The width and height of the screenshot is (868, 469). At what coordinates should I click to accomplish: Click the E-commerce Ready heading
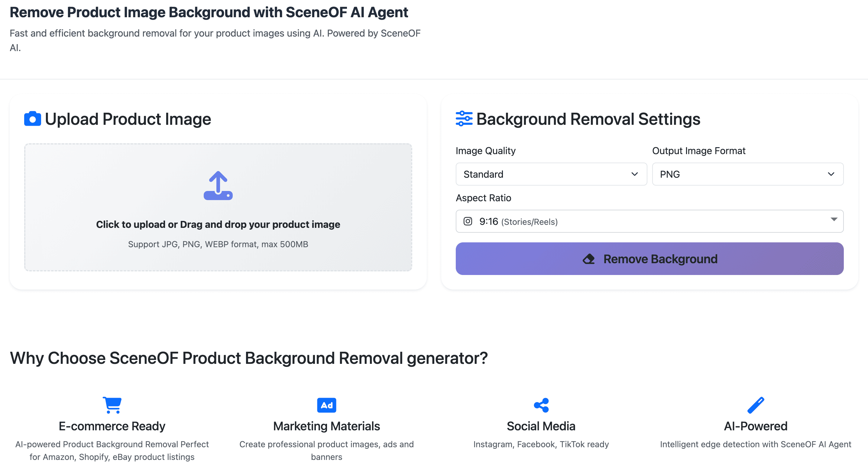[x=112, y=426]
